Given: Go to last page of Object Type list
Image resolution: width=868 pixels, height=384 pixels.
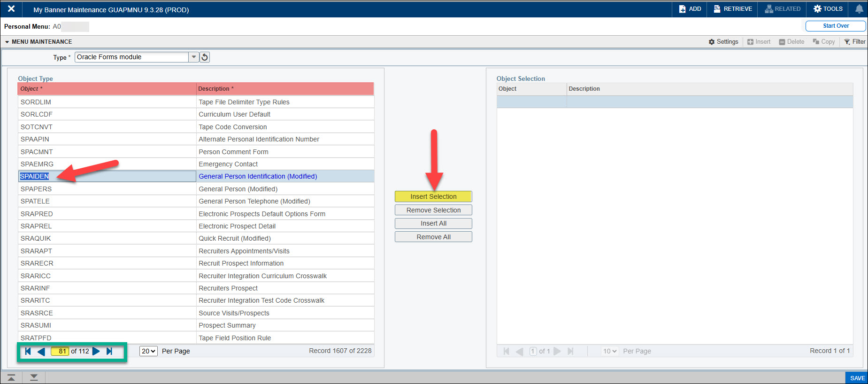Looking at the screenshot, I should 109,351.
